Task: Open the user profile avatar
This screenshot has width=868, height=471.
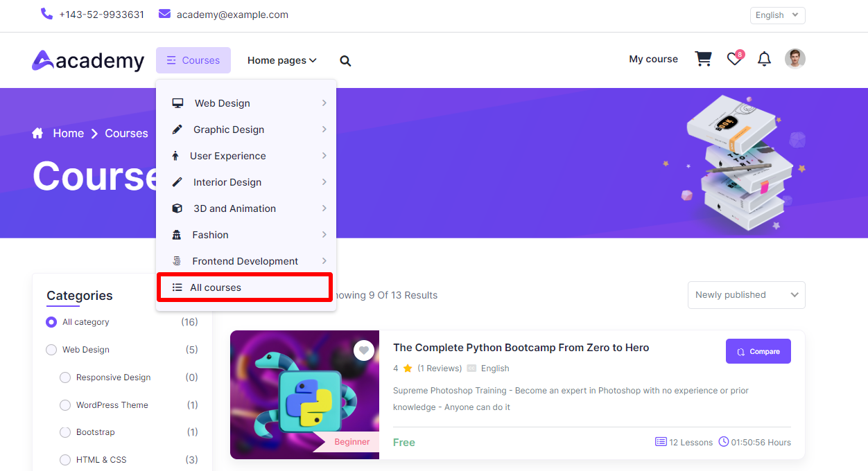Action: pos(795,59)
